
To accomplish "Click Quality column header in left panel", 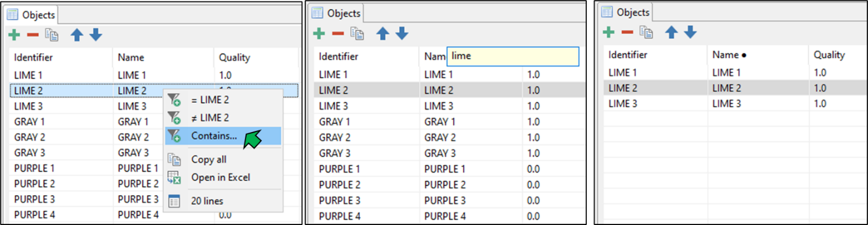I will coord(256,57).
